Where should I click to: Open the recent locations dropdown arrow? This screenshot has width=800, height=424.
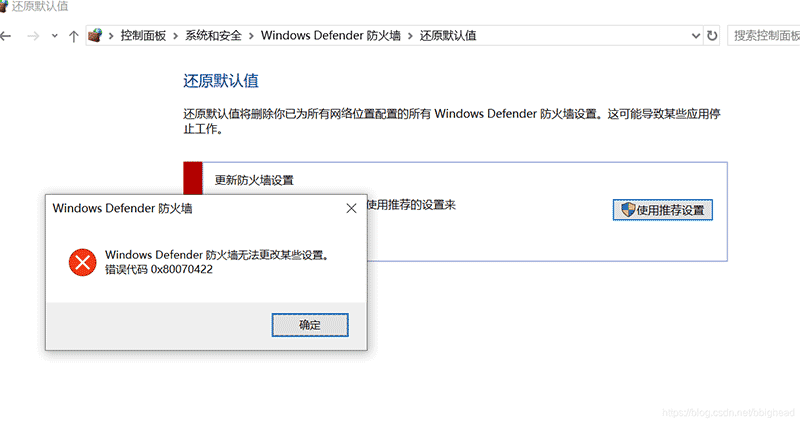coord(55,36)
